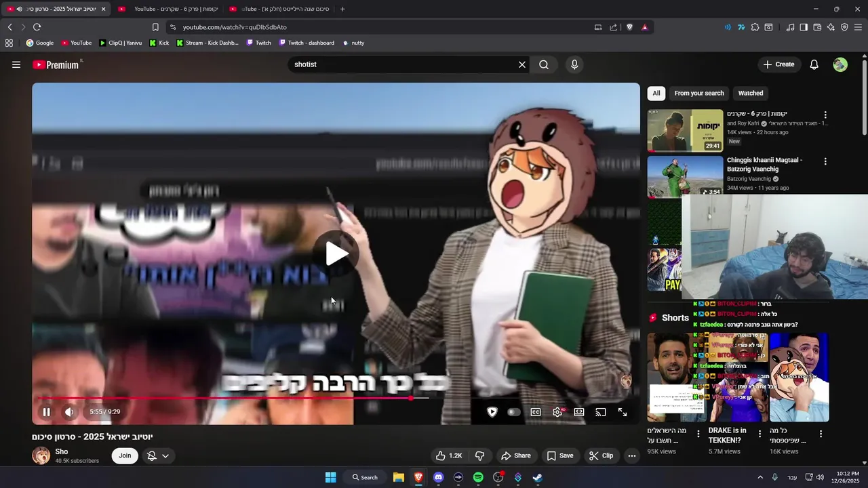
Task: Bookmark this page
Action: point(155,27)
